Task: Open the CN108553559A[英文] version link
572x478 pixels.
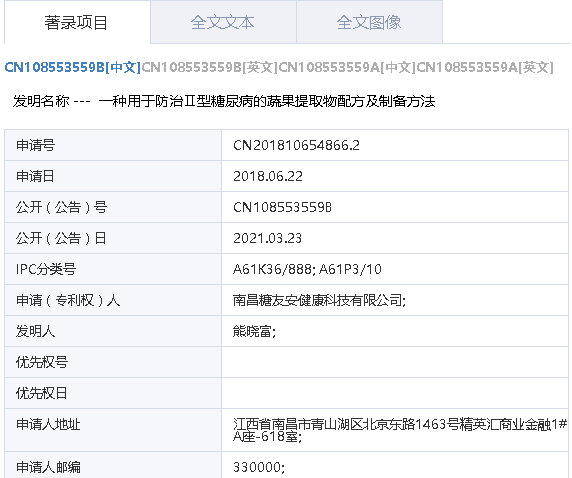Action: (485, 68)
